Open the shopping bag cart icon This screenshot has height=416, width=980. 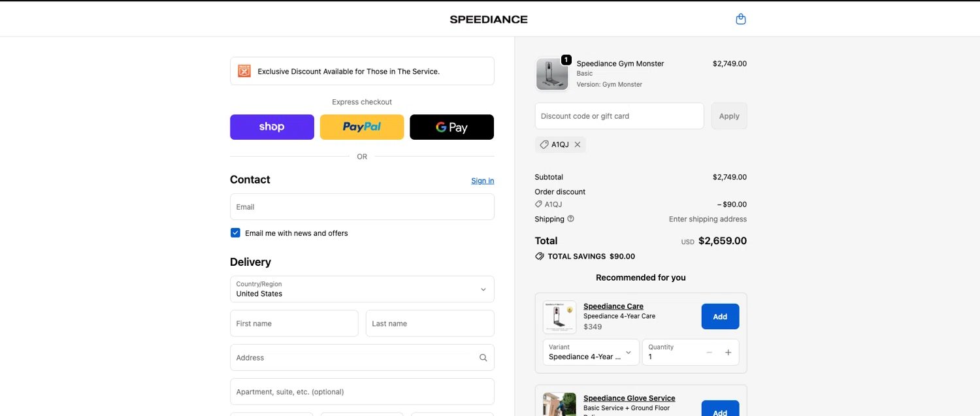[x=740, y=19]
